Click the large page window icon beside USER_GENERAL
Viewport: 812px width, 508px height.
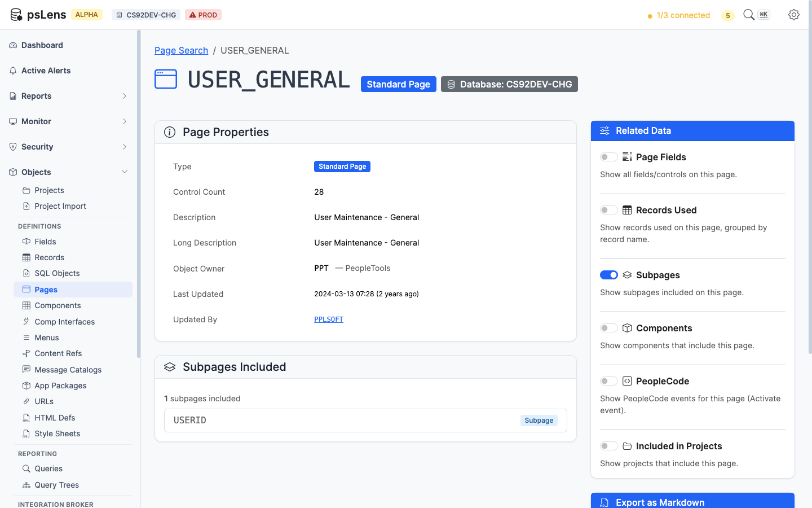click(166, 79)
